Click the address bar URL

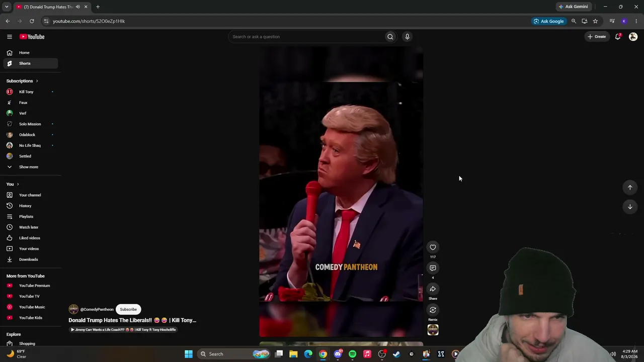[89, 21]
